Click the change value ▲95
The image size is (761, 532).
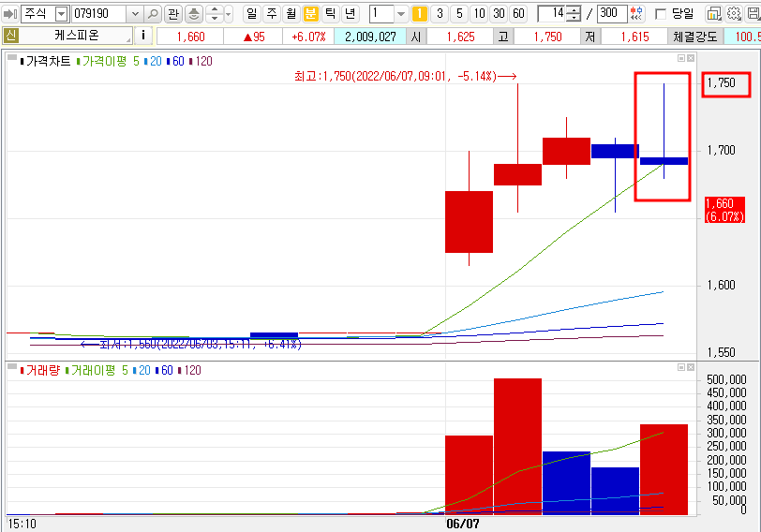tap(254, 37)
